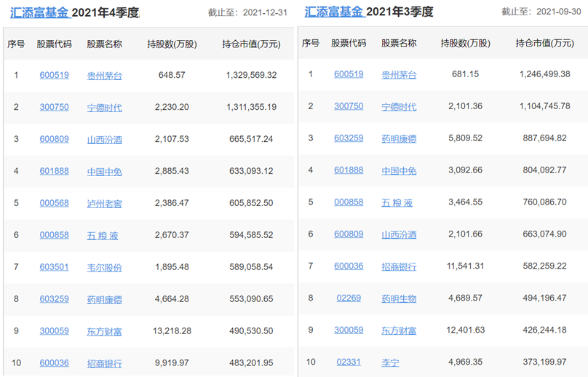Image resolution: width=588 pixels, height=377 pixels.
Task: Open 贵州茅台 in the 4季度 table
Action: click(105, 76)
